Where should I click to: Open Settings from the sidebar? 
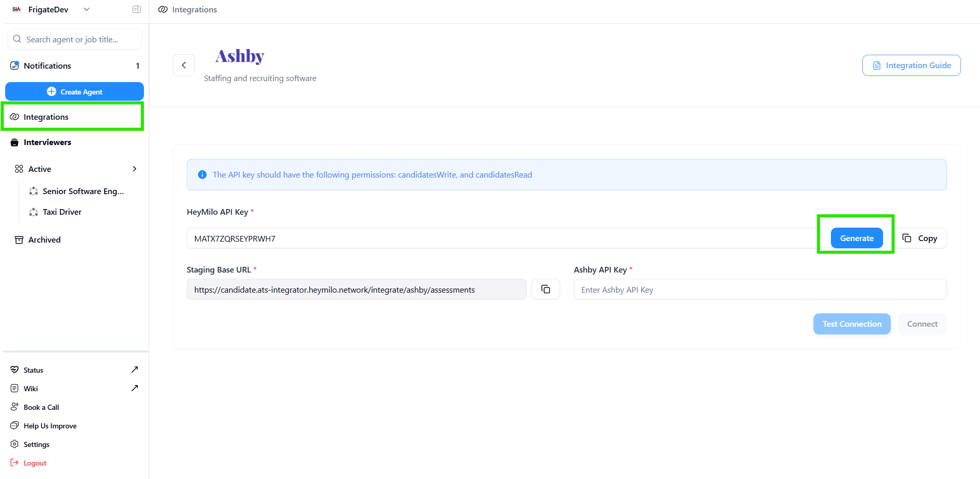click(36, 444)
